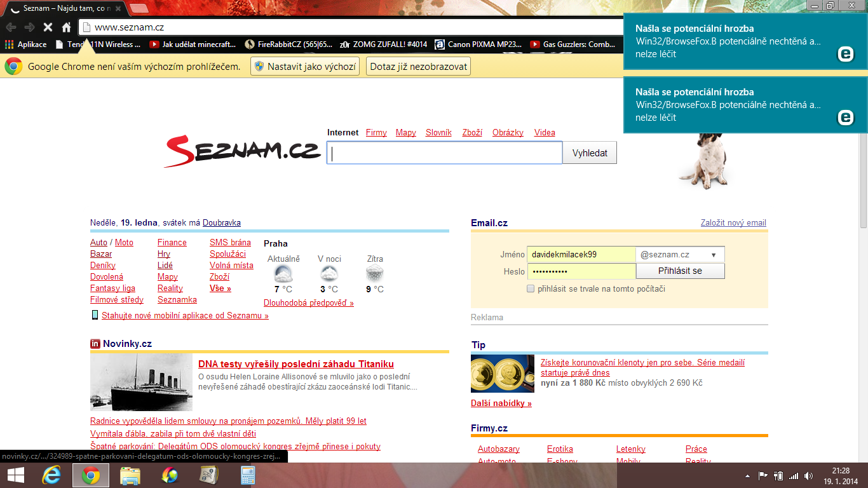Image resolution: width=868 pixels, height=488 pixels.
Task: Open the Tenda 11N Wireless bookmark
Action: [x=98, y=44]
